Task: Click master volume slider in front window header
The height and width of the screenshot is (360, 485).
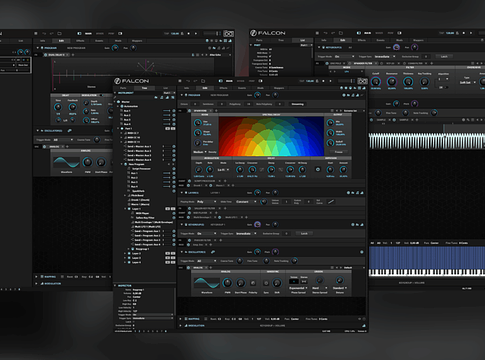Action: click(345, 81)
